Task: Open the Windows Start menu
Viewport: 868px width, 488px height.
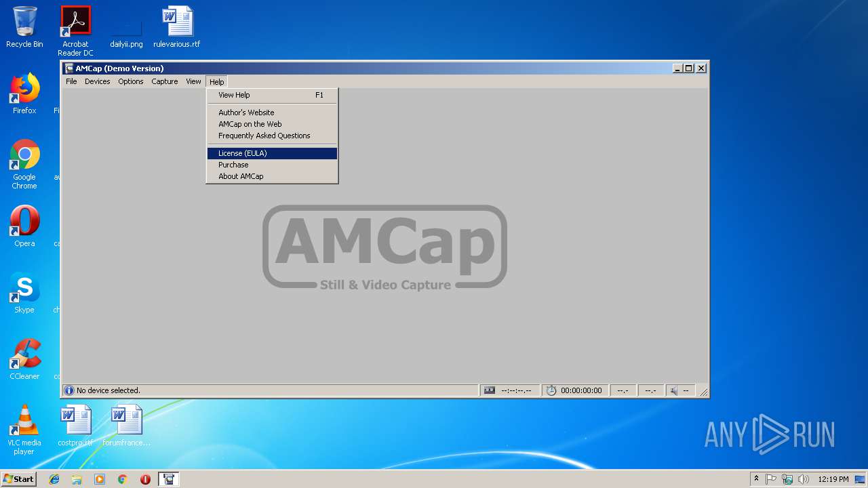Action: click(18, 479)
